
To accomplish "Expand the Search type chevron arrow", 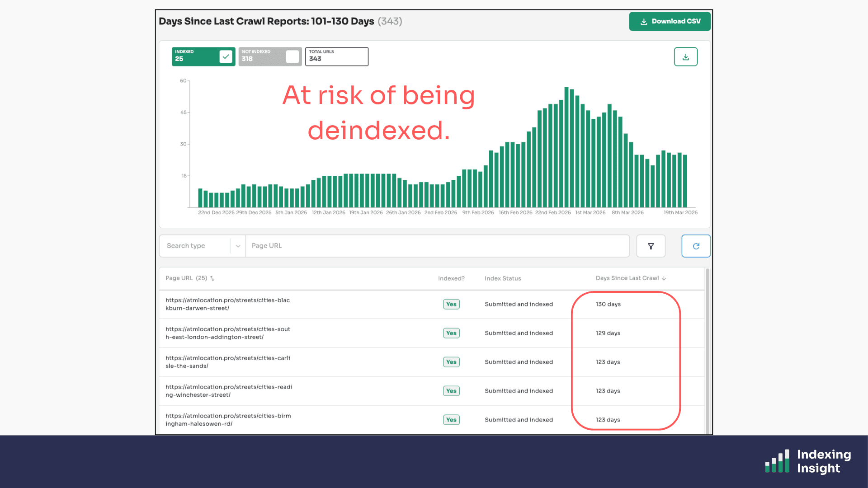I will point(238,246).
